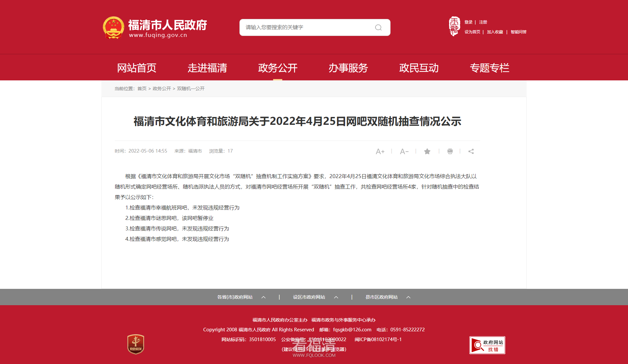This screenshot has height=364, width=628.
Task: Open the 政务公开 menu tab
Action: tap(278, 68)
